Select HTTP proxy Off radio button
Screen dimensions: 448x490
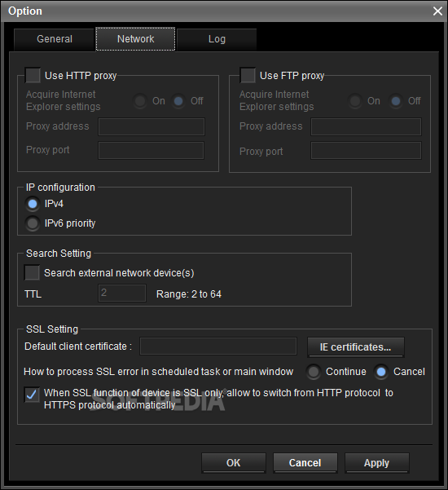coord(178,101)
